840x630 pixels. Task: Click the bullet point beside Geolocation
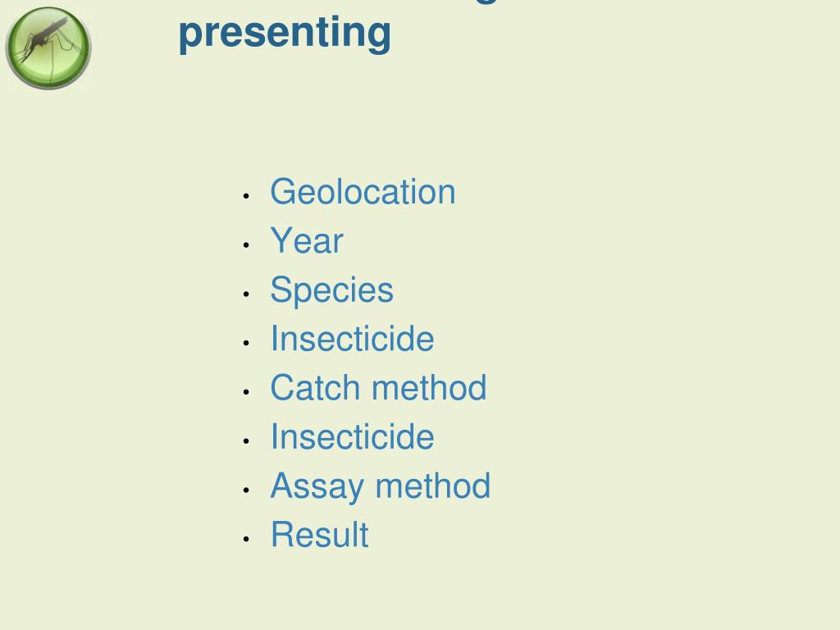pyautogui.click(x=246, y=196)
